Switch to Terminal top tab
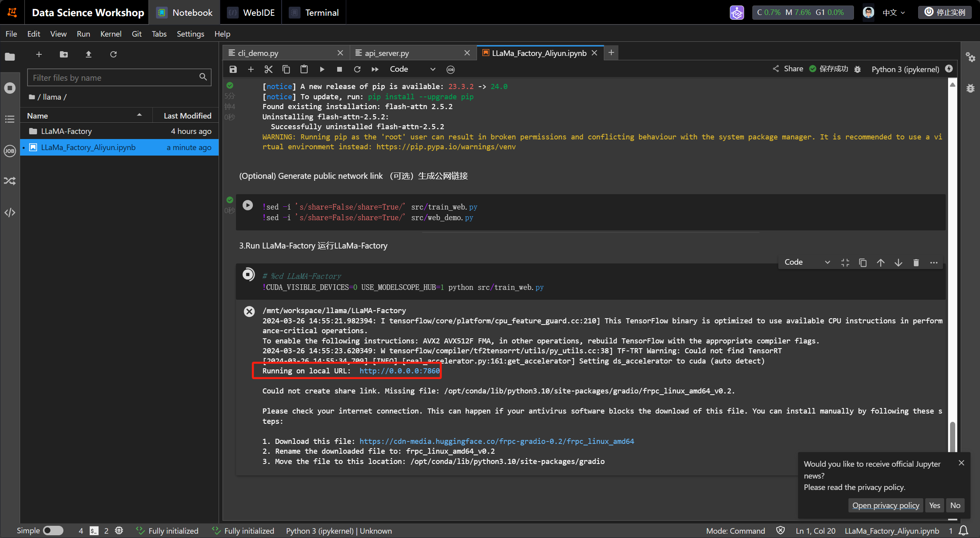Screen dimensions: 980x538 point(314,13)
